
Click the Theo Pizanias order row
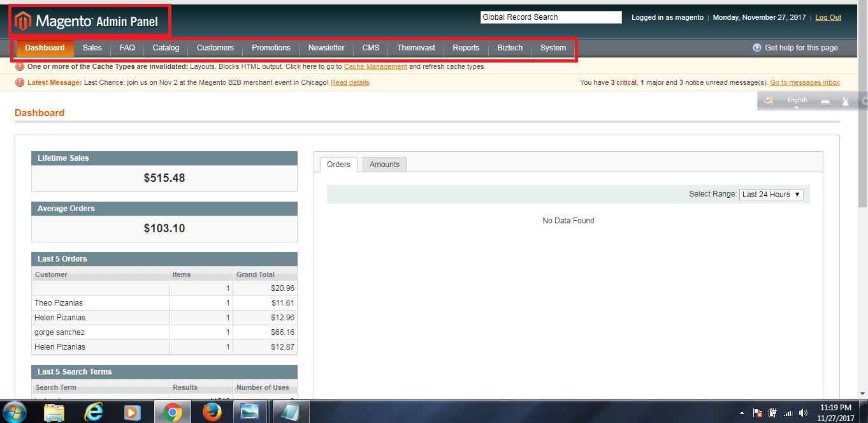point(164,303)
